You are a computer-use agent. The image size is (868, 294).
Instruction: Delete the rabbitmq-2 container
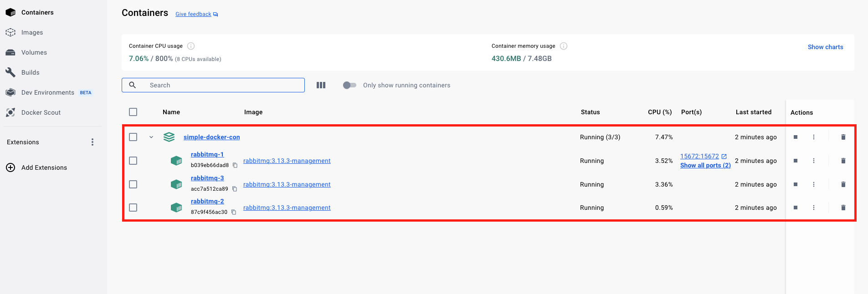tap(843, 208)
